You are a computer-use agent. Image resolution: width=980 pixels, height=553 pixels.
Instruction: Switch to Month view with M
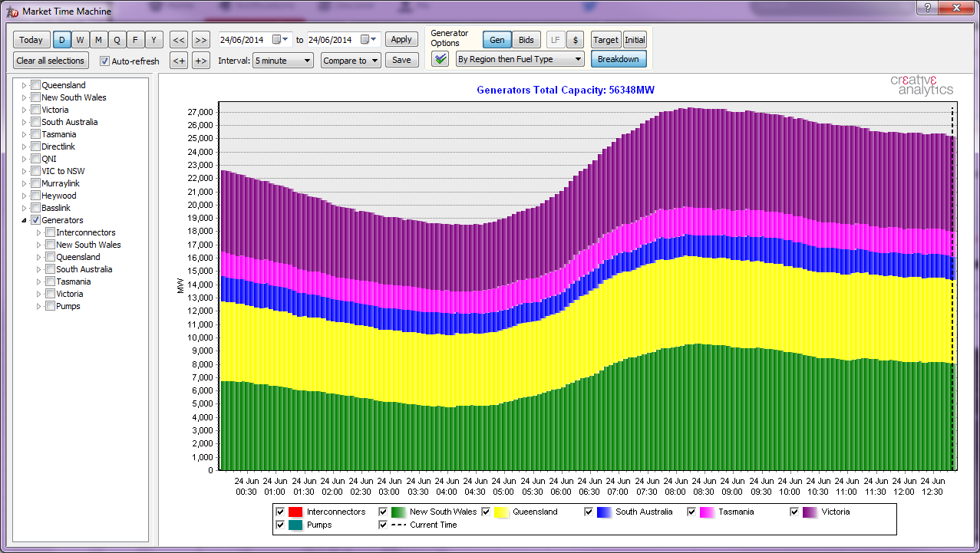[98, 40]
